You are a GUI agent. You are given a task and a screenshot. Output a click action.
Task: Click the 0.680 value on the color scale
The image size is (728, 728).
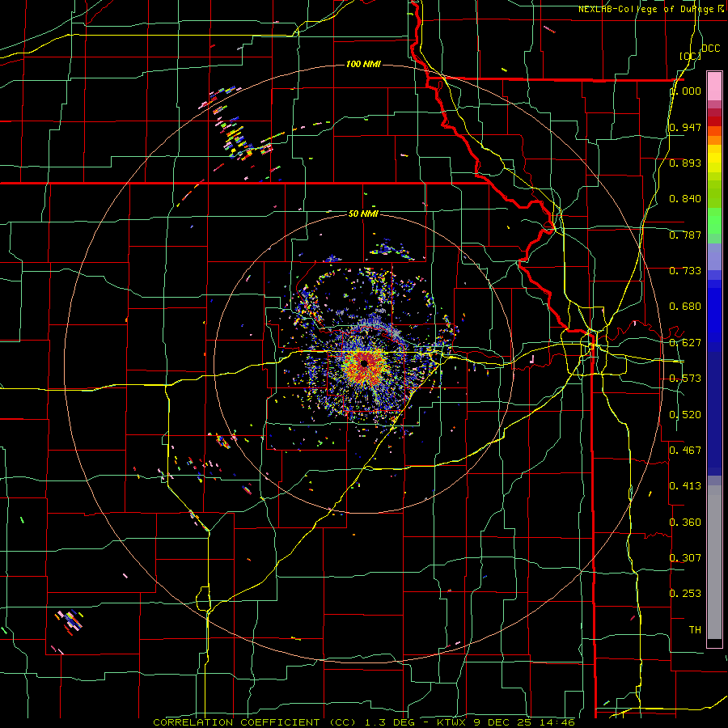(685, 307)
